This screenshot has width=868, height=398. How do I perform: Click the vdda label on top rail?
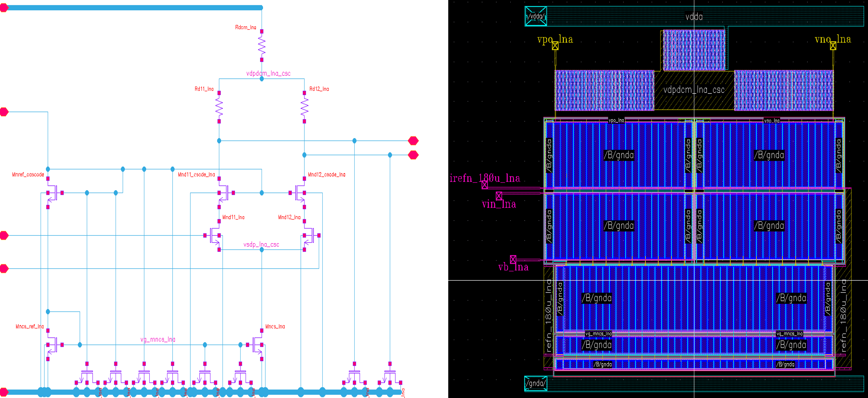pos(694,16)
